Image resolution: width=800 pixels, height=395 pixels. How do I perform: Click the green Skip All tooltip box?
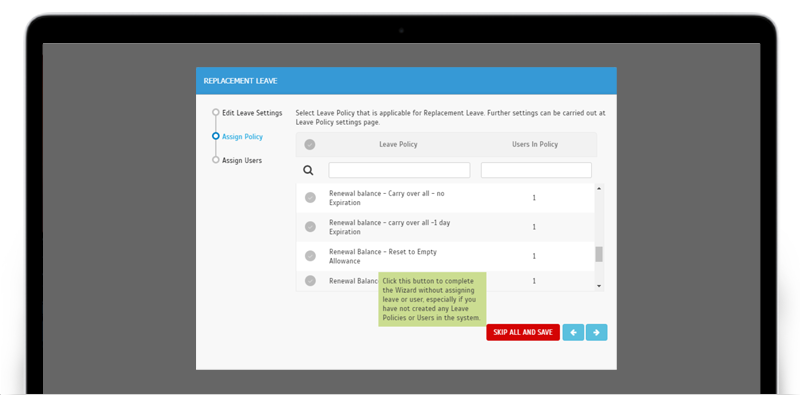432,299
